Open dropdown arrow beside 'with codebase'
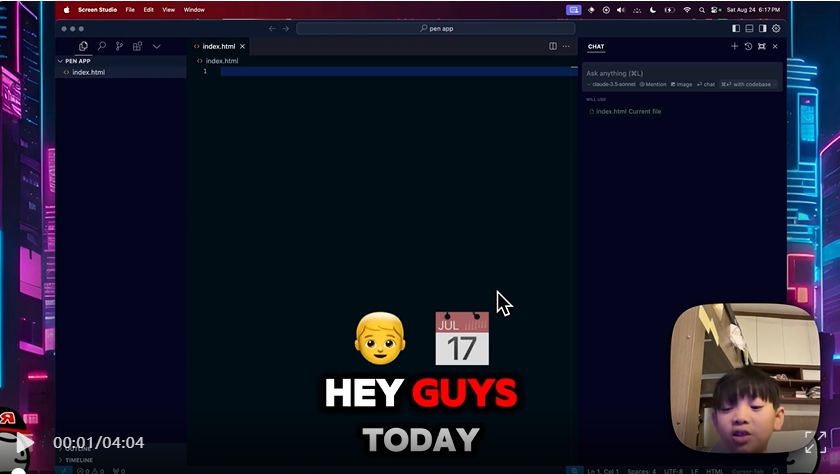Viewport: 840px width, 474px height. click(775, 84)
